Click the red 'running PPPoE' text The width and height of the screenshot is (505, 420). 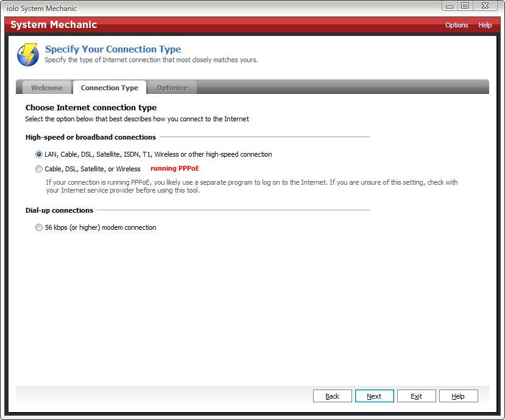click(175, 169)
